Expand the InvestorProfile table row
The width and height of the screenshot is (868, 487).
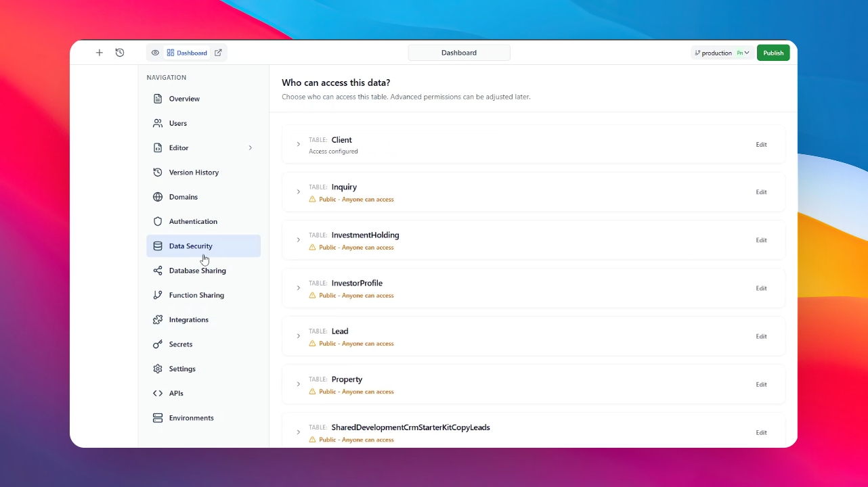click(298, 288)
